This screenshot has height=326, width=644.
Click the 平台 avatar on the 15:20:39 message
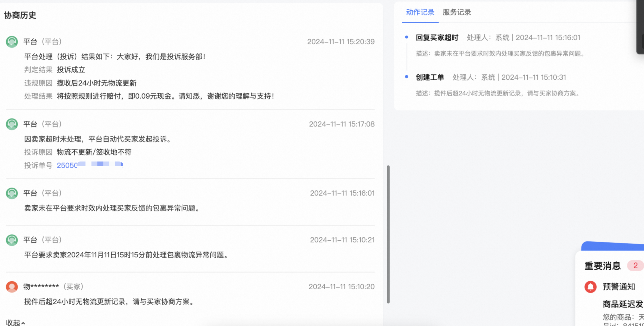pyautogui.click(x=11, y=42)
